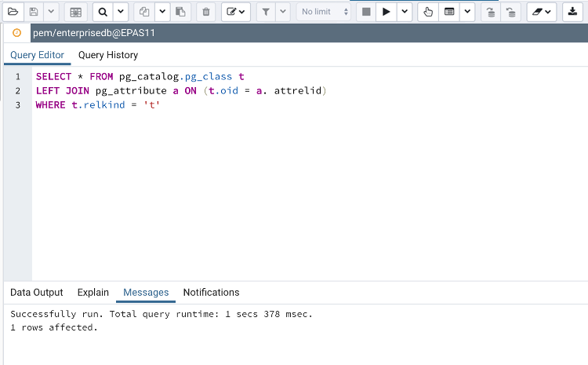588x365 pixels.
Task: Switch to the Query Editor tab
Action: pos(37,55)
